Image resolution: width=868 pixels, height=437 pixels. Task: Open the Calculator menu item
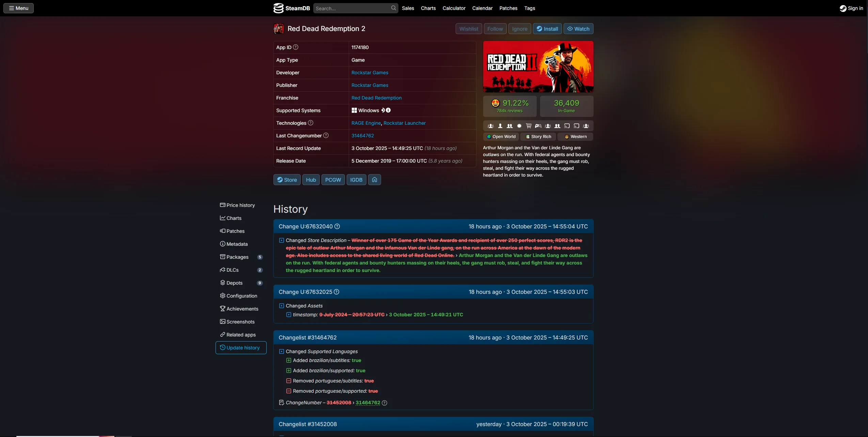pos(454,8)
